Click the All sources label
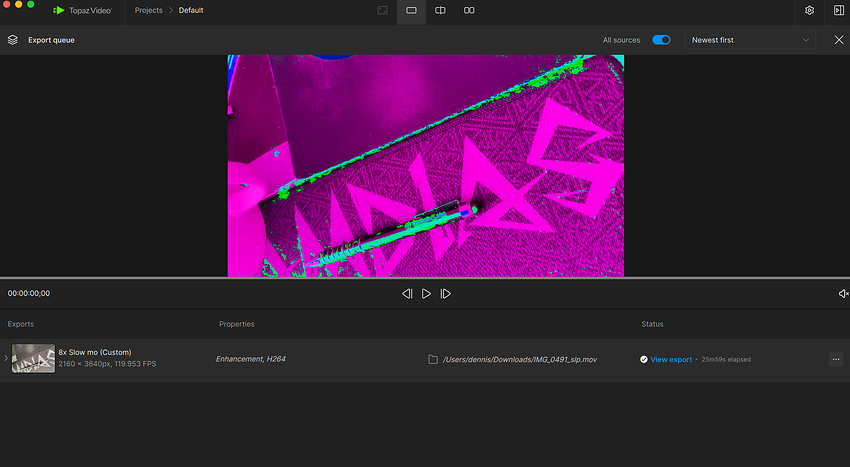Screen dimensions: 850x467 click(x=621, y=40)
